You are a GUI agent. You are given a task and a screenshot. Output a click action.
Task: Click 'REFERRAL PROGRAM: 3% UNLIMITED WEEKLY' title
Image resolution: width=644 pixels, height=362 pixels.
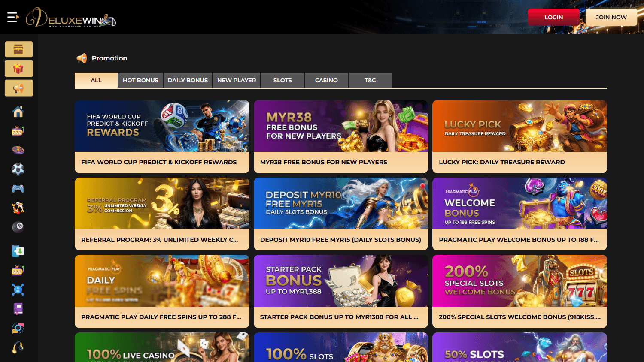click(159, 240)
